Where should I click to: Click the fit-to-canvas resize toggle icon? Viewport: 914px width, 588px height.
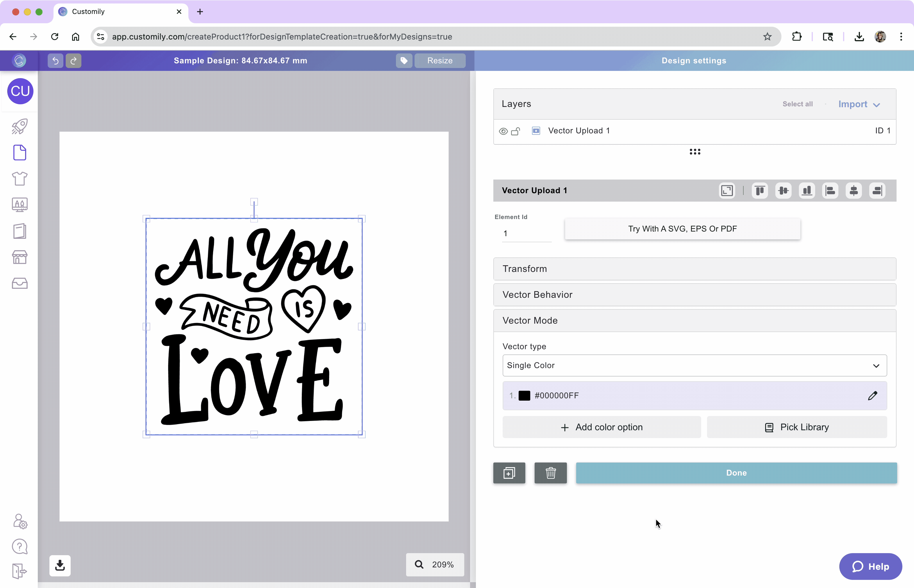pos(727,191)
